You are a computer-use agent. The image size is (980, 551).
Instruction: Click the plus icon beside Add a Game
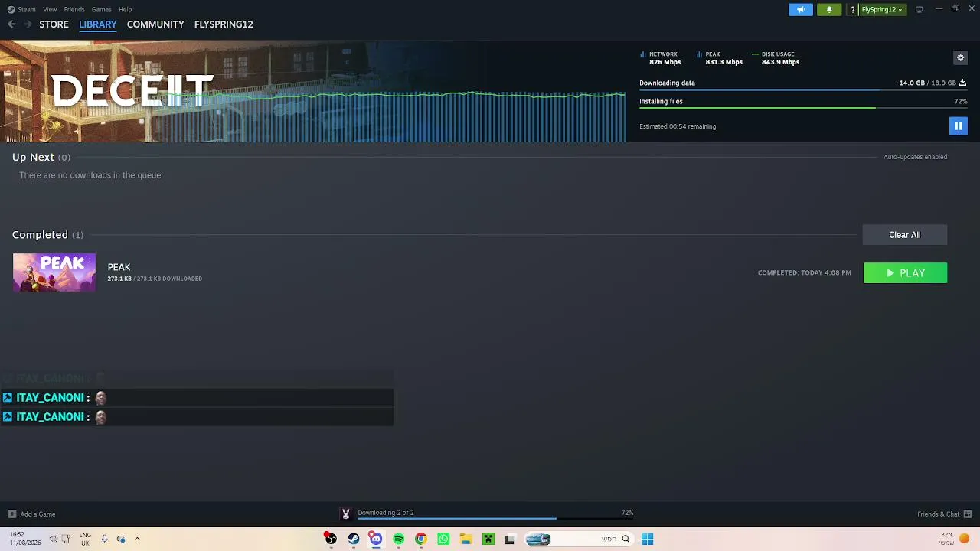point(11,514)
